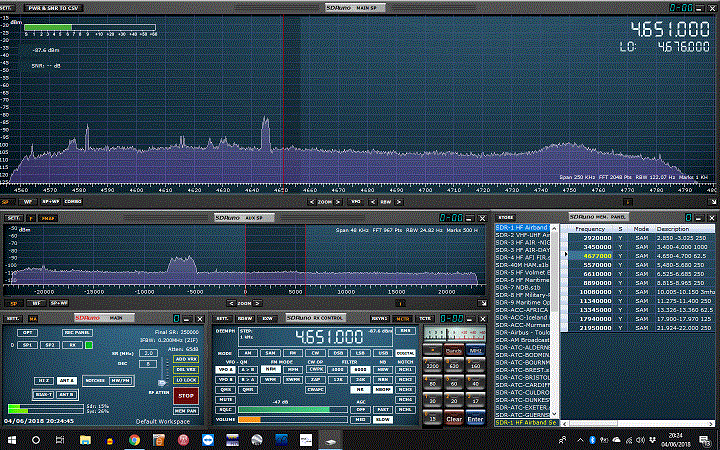Set AGC to FAST
Image resolution: width=720 pixels, height=450 pixels.
[x=382, y=410]
